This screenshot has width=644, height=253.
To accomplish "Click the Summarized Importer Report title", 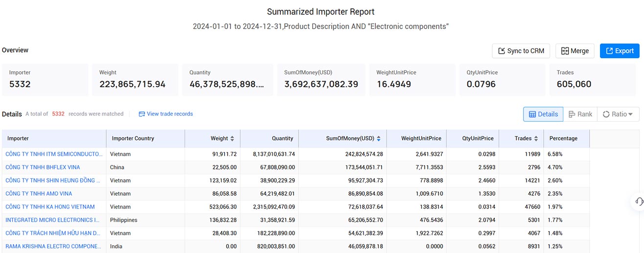I will tap(321, 12).
